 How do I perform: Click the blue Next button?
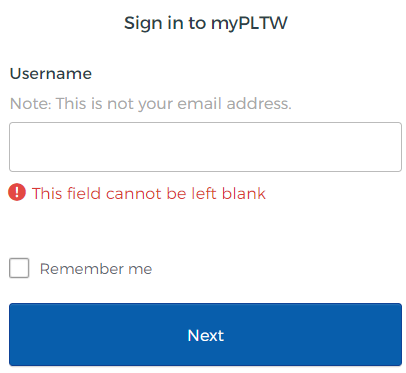205,335
